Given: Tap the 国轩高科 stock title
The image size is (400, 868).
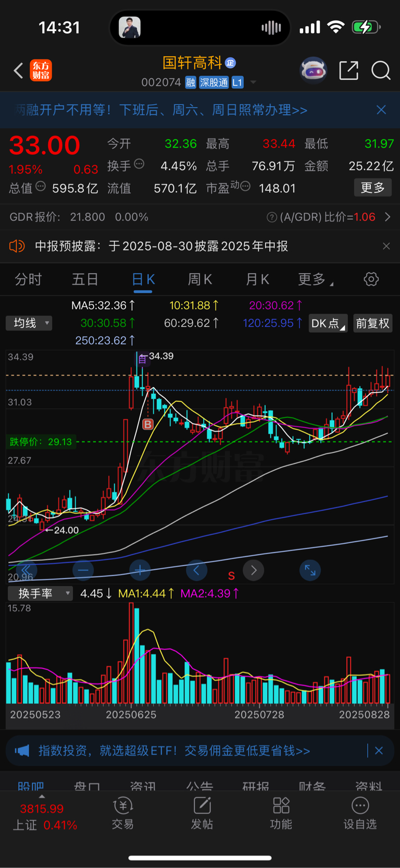Looking at the screenshot, I should 192,63.
